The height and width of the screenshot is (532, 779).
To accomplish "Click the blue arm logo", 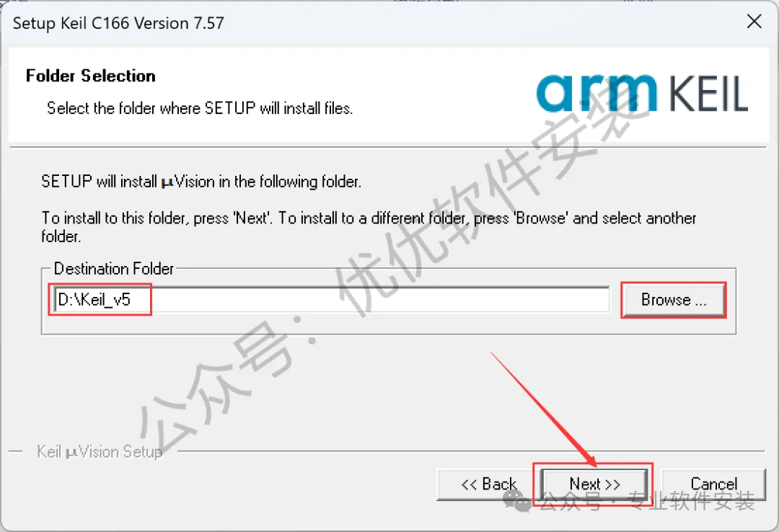I will pos(597,92).
